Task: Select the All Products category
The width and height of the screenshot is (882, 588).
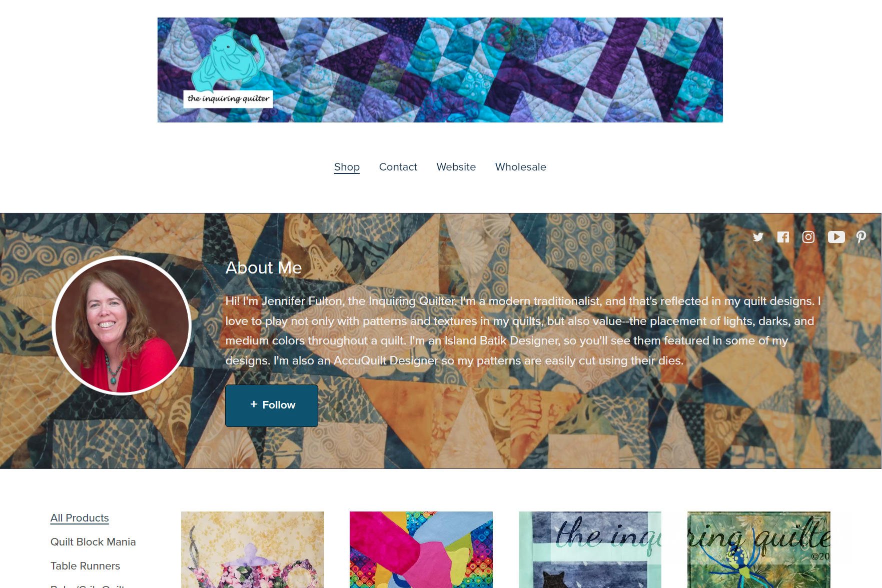Action: tap(80, 518)
